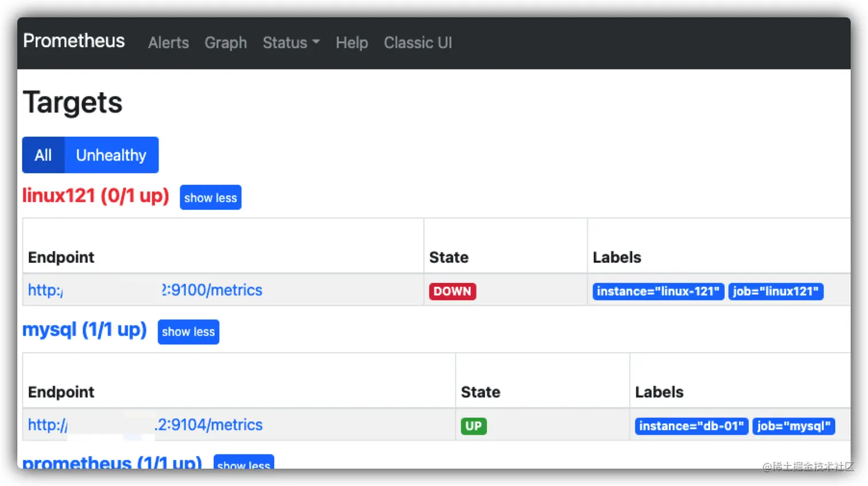The image size is (868, 486).
Task: Open the mysql (1/1 up) heading link
Action: [x=84, y=330]
